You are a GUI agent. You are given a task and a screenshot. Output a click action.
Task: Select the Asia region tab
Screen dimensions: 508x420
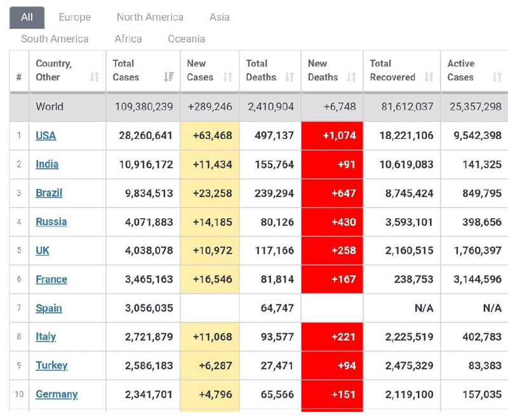click(x=218, y=17)
